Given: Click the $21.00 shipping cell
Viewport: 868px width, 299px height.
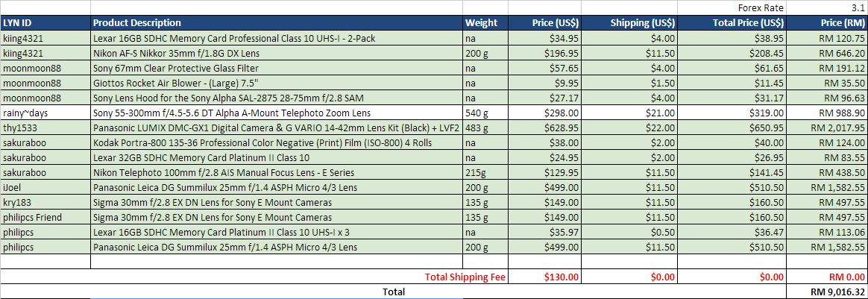Looking at the screenshot, I should 632,113.
